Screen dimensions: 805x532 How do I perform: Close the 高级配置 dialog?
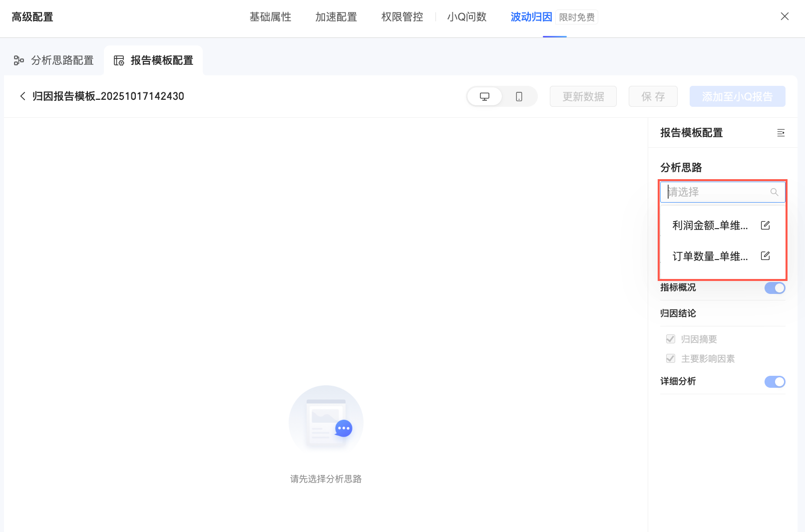[785, 16]
